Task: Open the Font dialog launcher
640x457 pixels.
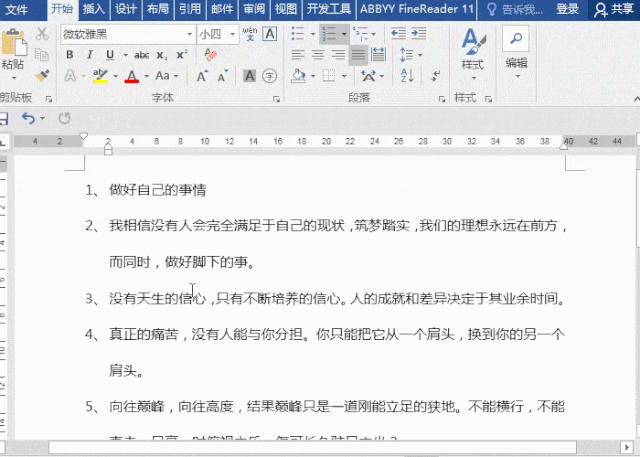Action: [276, 99]
